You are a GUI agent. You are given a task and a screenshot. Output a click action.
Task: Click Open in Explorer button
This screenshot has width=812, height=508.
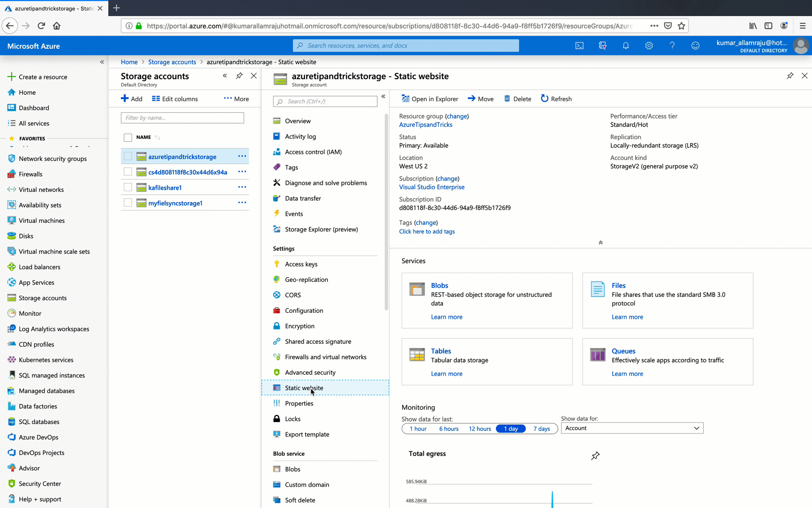coord(430,99)
